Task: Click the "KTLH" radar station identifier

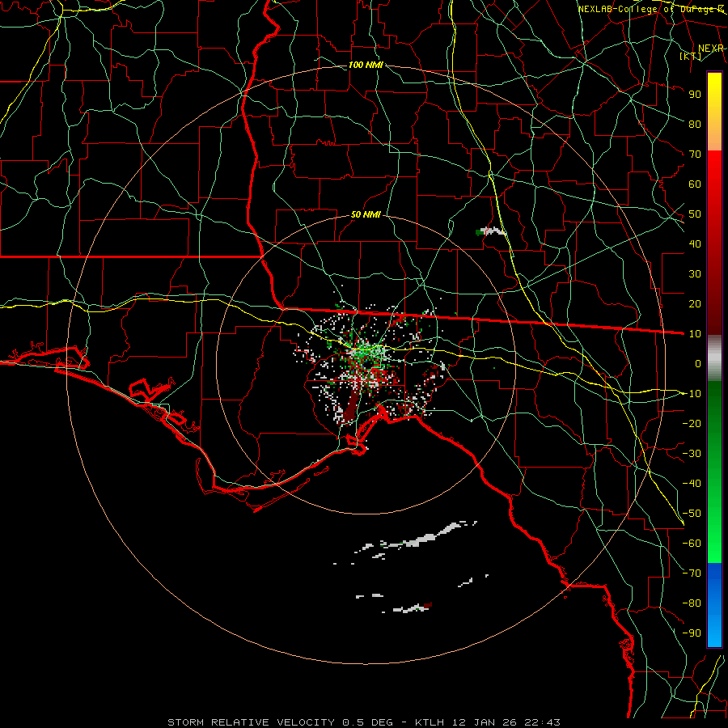Action: pyautogui.click(x=431, y=722)
